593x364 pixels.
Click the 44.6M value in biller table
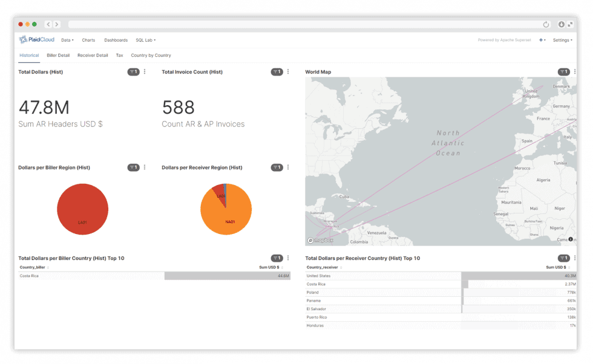coord(283,276)
